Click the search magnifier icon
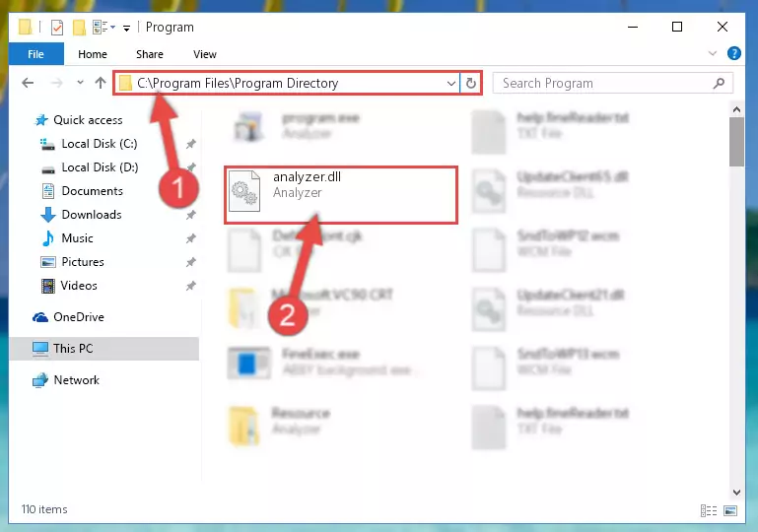Screen dimensions: 758x532 point(719,83)
